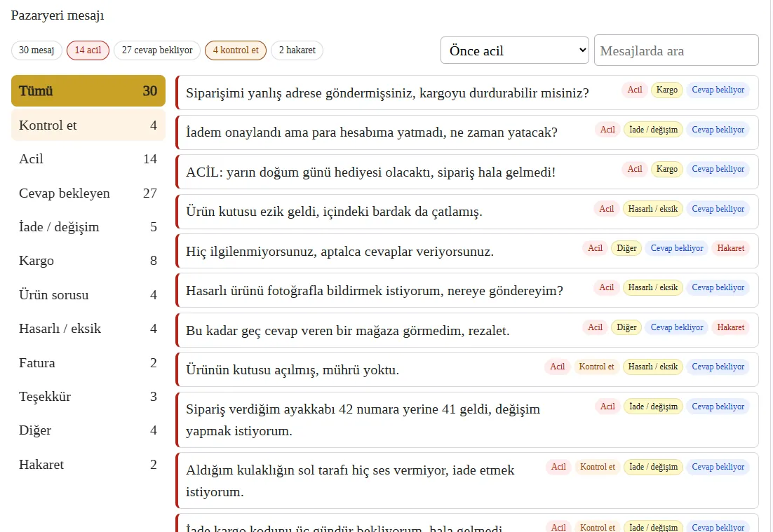Click 'İade / değişim' tag on 'İadem onaylandı' message
Viewport: 773px width, 532px height.
point(653,130)
